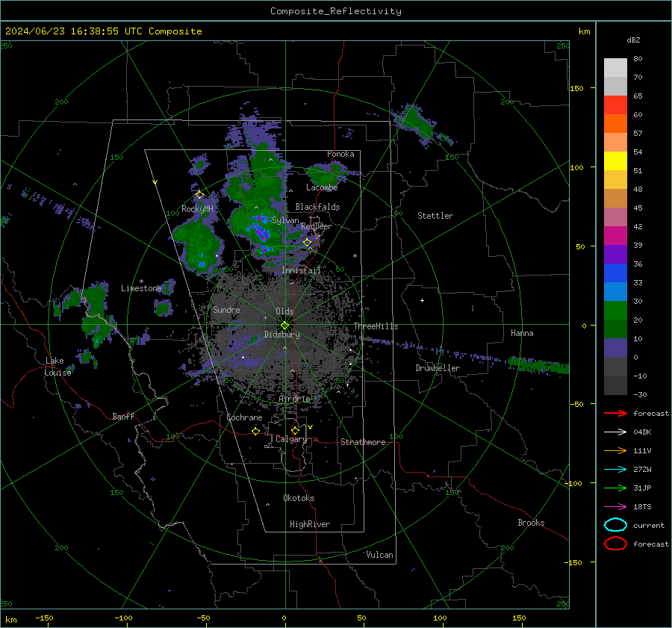
Task: Click the cyan 27ZW arrow symbol
Action: tap(615, 470)
